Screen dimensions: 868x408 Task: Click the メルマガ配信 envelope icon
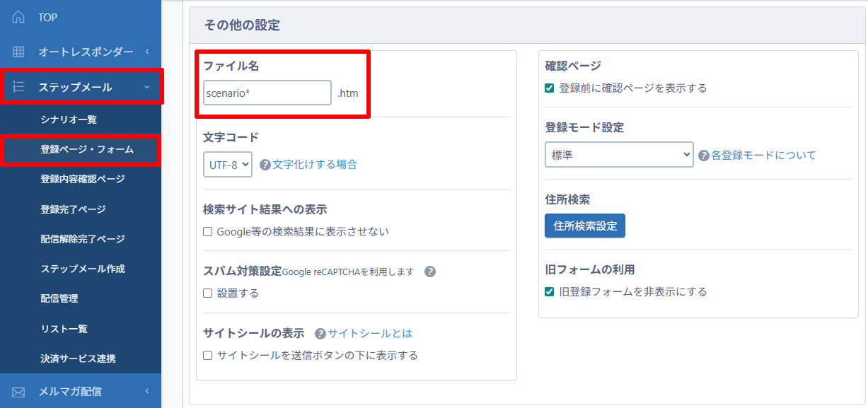point(18,391)
